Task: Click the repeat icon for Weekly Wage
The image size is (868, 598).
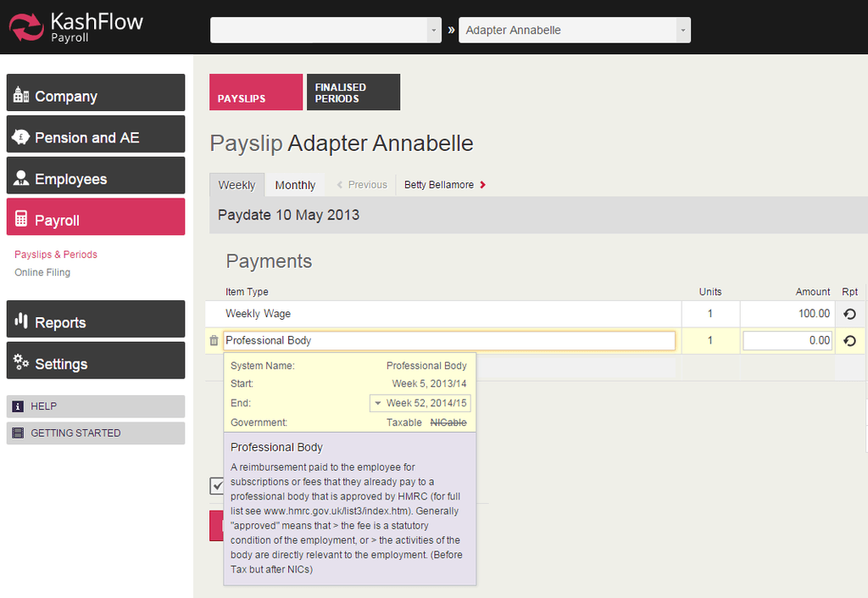Action: [849, 314]
